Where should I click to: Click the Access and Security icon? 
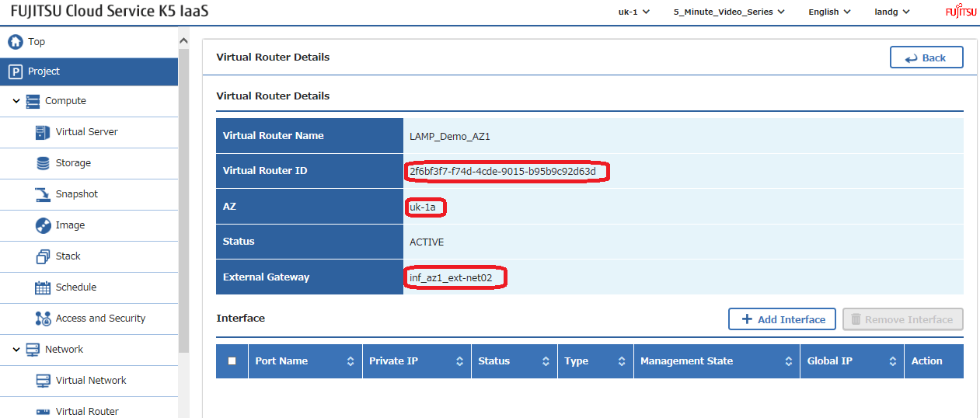(43, 319)
